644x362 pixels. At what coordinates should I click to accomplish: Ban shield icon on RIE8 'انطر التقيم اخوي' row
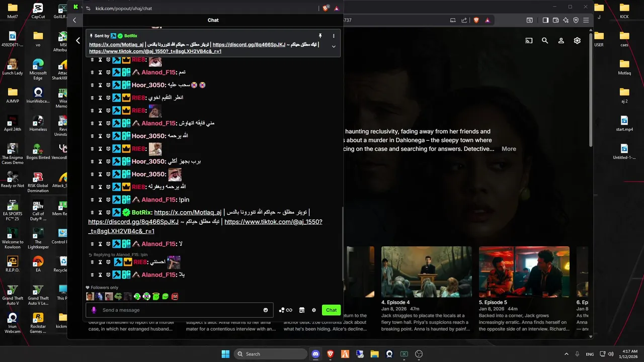point(108,98)
